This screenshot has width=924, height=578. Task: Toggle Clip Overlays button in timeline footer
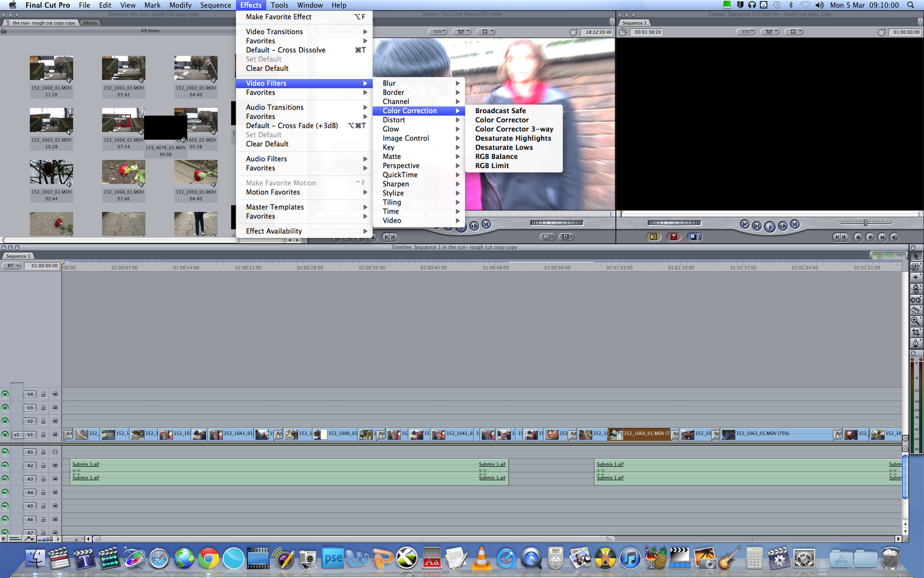point(29,539)
